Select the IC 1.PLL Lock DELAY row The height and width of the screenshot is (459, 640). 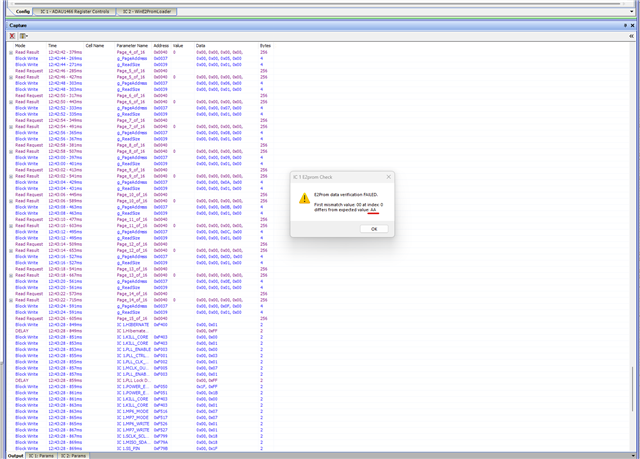click(139, 380)
